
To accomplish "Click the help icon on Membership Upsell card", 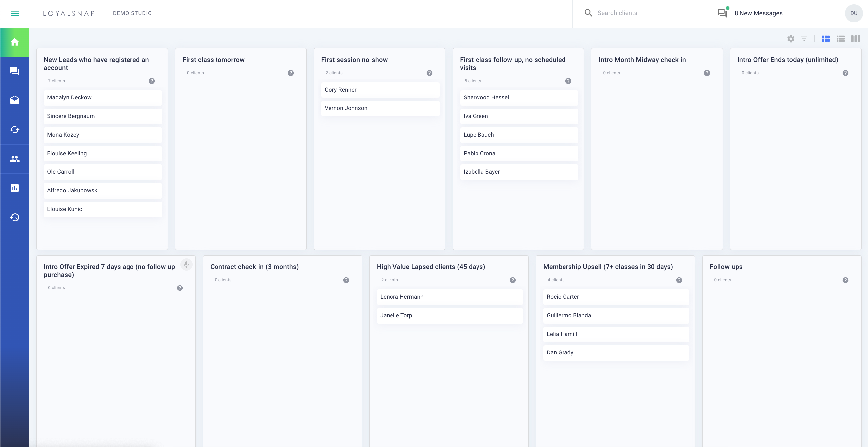I will (679, 280).
